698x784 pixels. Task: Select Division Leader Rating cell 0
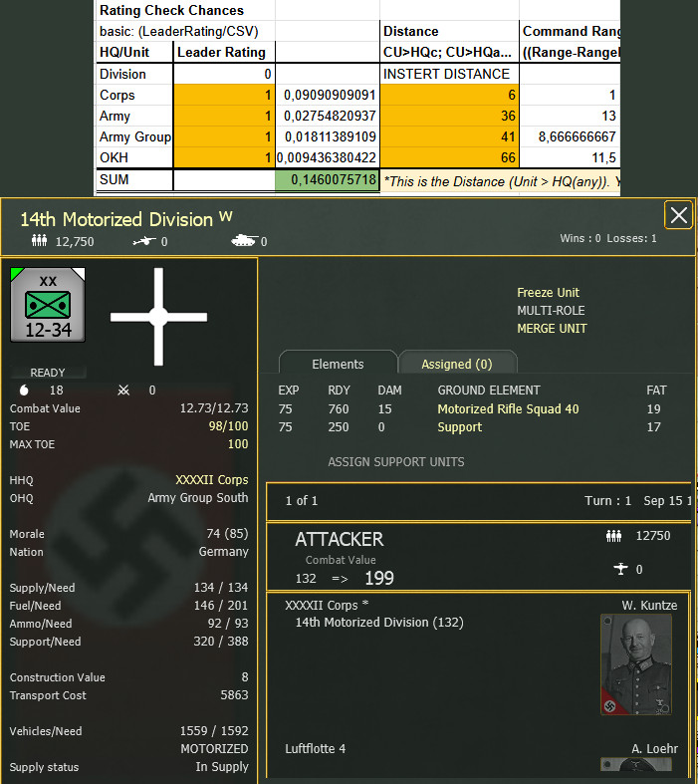click(224, 74)
